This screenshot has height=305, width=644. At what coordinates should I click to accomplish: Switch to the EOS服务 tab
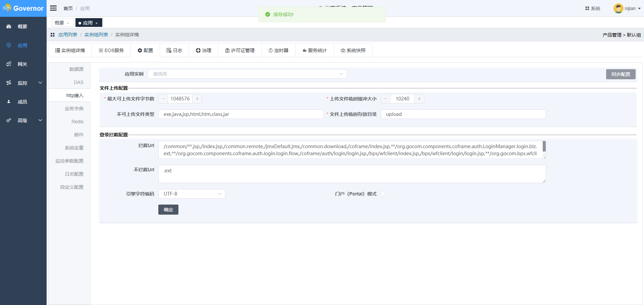(111, 50)
